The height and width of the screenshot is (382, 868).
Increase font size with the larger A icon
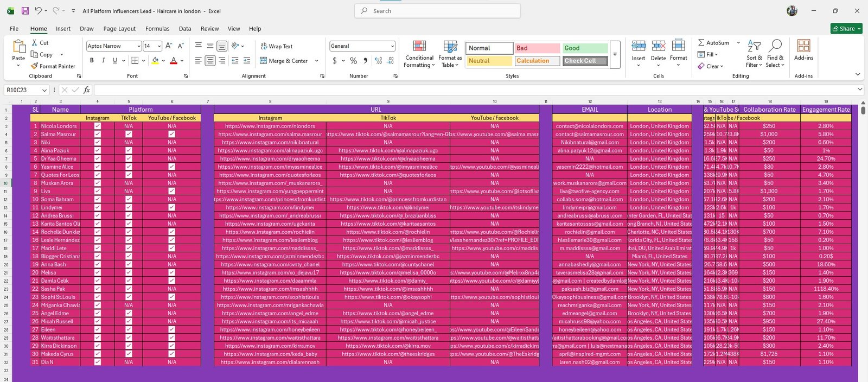(x=169, y=46)
